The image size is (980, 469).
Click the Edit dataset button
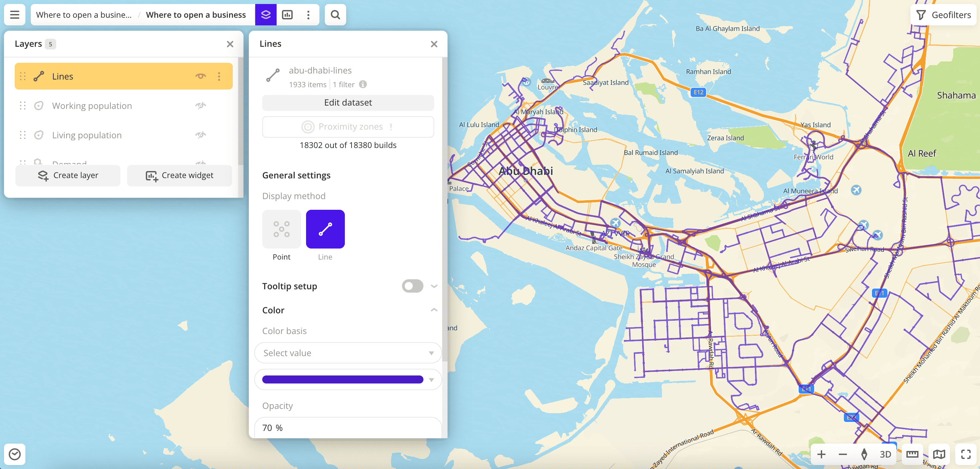(x=348, y=103)
